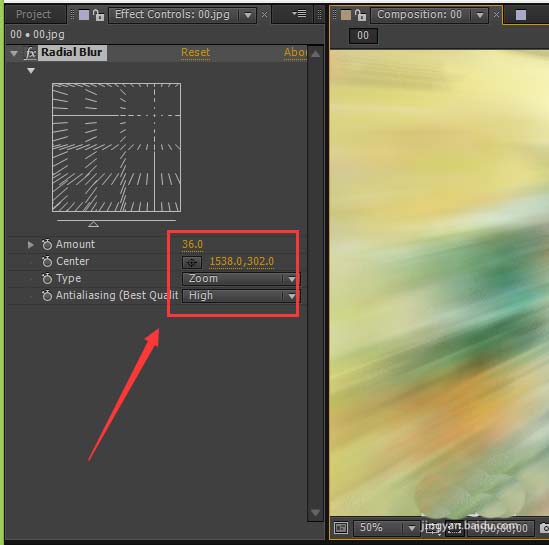The width and height of the screenshot is (549, 545).
Task: Switch to the Project tab
Action: [33, 14]
